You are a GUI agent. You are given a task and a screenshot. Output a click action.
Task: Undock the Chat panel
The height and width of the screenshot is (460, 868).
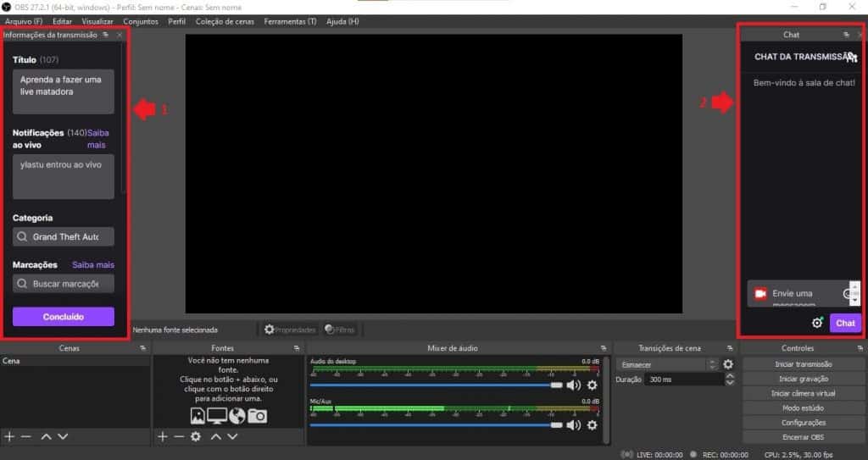(847, 35)
